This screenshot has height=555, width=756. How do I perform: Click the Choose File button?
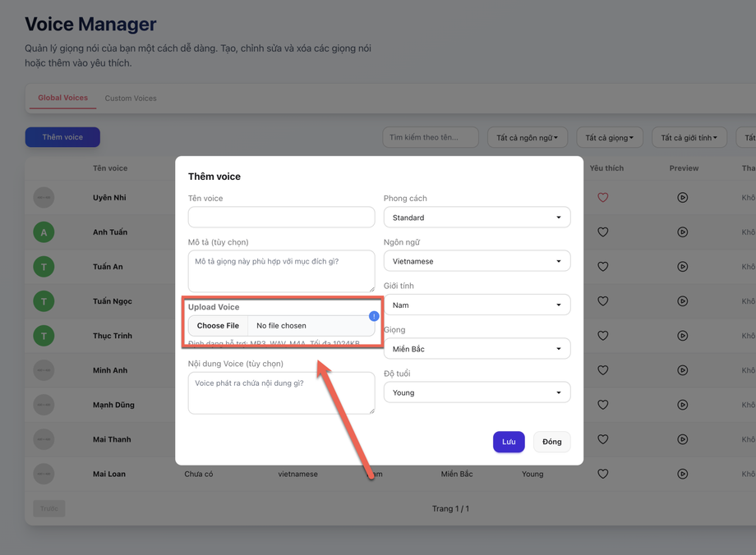[x=218, y=326]
